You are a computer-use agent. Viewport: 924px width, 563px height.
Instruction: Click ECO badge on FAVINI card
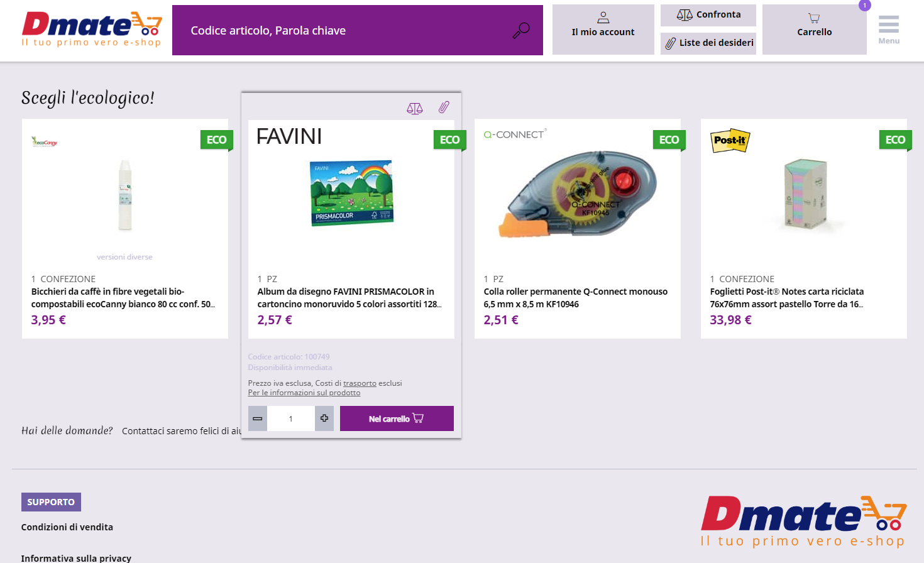450,140
